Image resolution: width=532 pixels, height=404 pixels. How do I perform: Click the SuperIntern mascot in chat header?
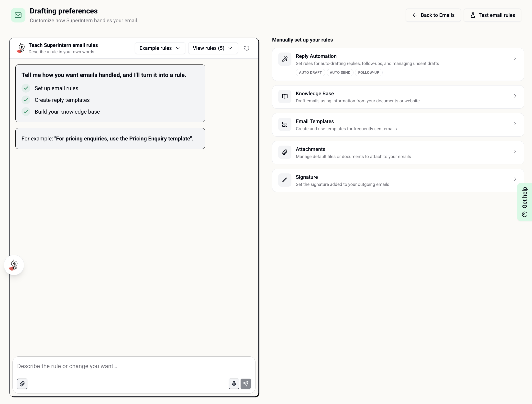tap(21, 48)
